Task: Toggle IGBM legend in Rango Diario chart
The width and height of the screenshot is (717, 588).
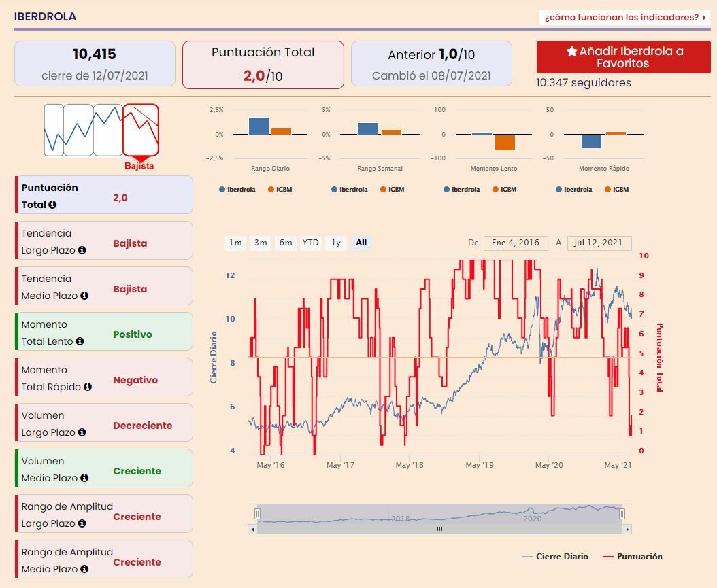Action: pos(280,189)
